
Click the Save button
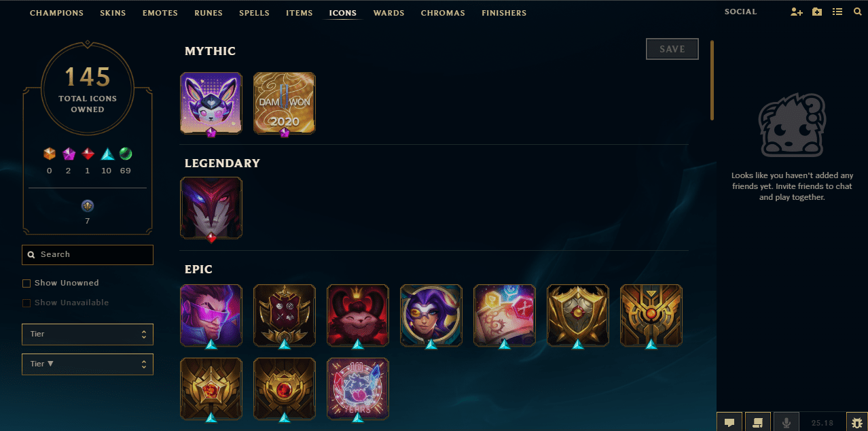pos(672,49)
